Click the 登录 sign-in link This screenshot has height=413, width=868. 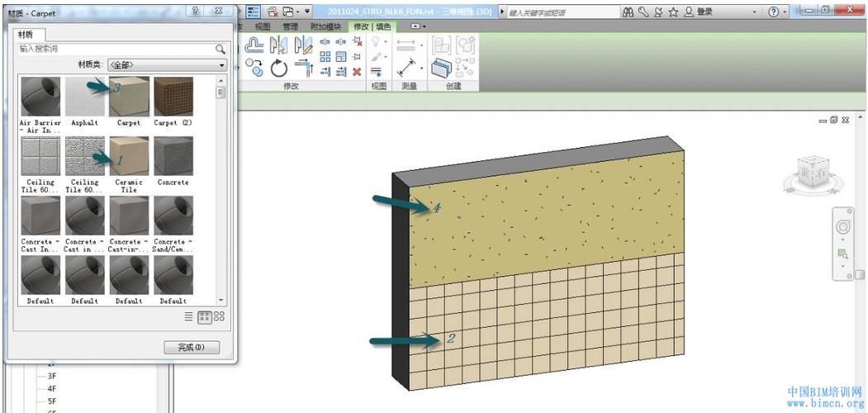tap(704, 12)
